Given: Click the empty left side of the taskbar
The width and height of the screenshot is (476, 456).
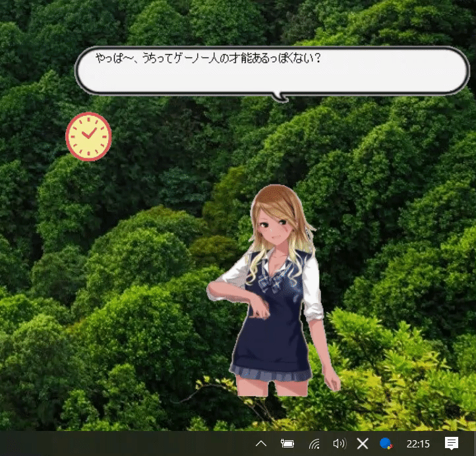Looking at the screenshot, I should 99,443.
